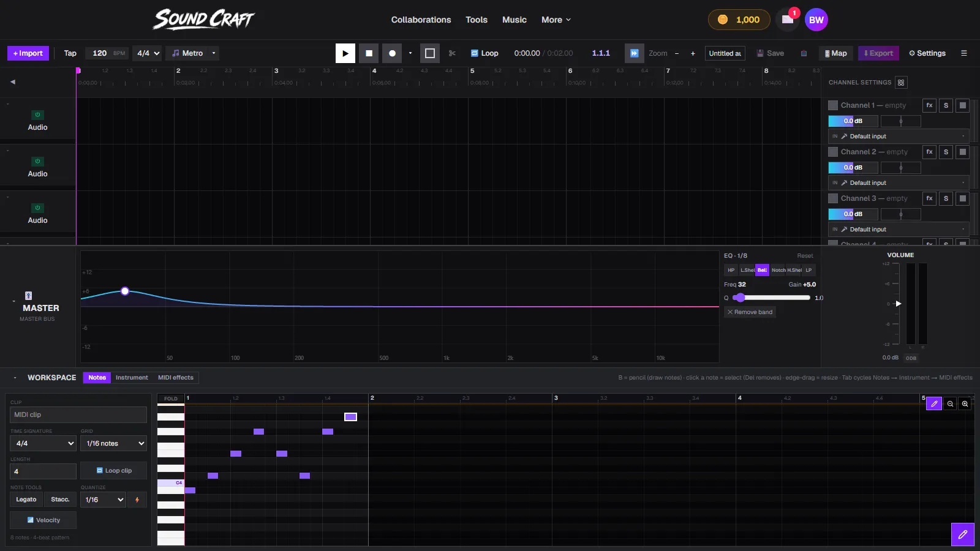Expand the More menu

point(556,20)
